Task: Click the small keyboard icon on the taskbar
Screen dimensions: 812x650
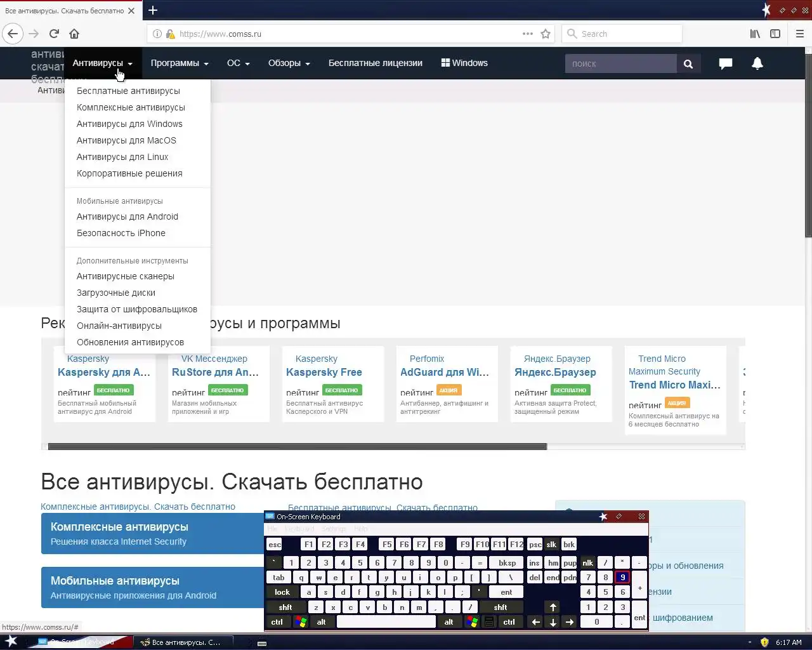Action: tap(261, 643)
